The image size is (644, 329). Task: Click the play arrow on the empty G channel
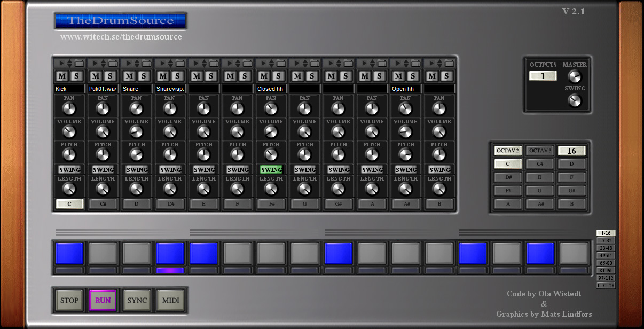(297, 63)
